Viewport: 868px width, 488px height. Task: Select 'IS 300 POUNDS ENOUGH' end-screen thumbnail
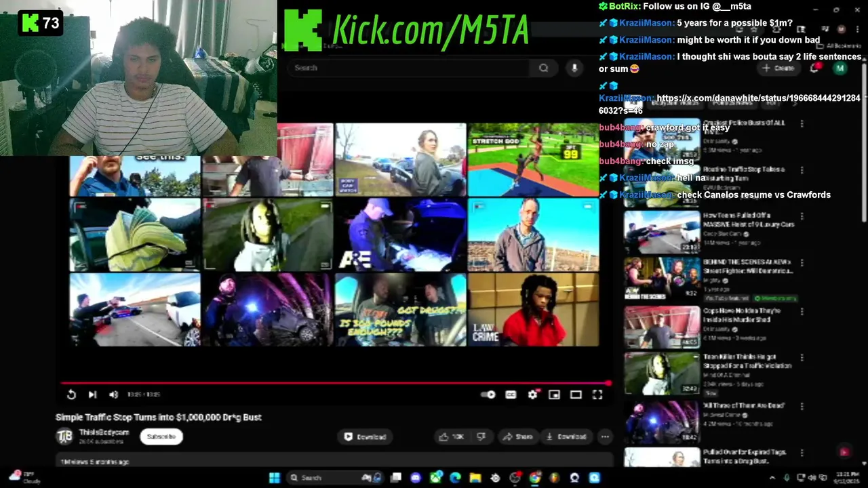pos(400,310)
